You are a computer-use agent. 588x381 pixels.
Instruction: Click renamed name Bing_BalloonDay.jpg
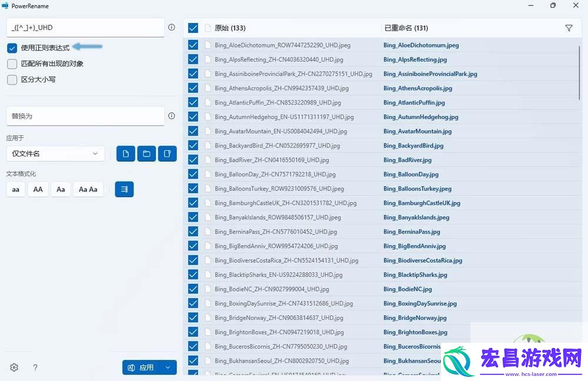pos(411,174)
